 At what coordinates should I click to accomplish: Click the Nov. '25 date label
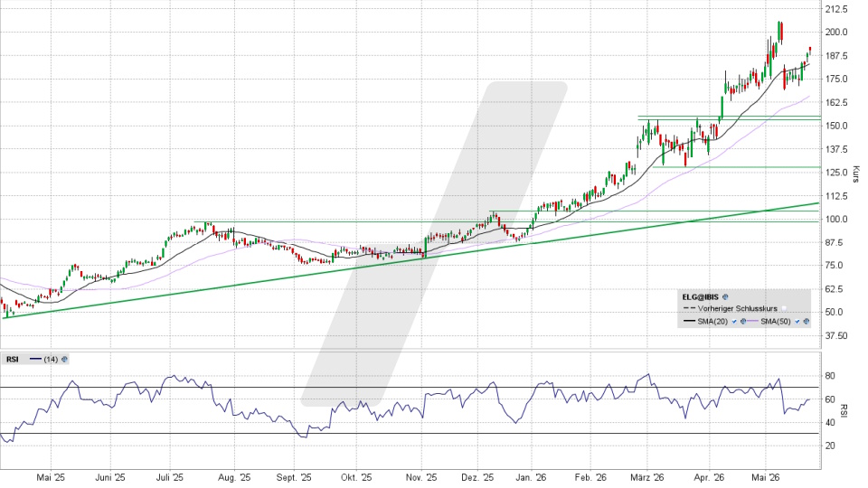click(421, 477)
